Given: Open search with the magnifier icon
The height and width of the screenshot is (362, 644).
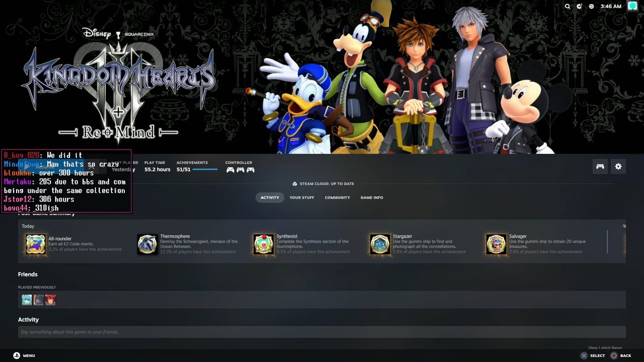Looking at the screenshot, I should pyautogui.click(x=568, y=7).
